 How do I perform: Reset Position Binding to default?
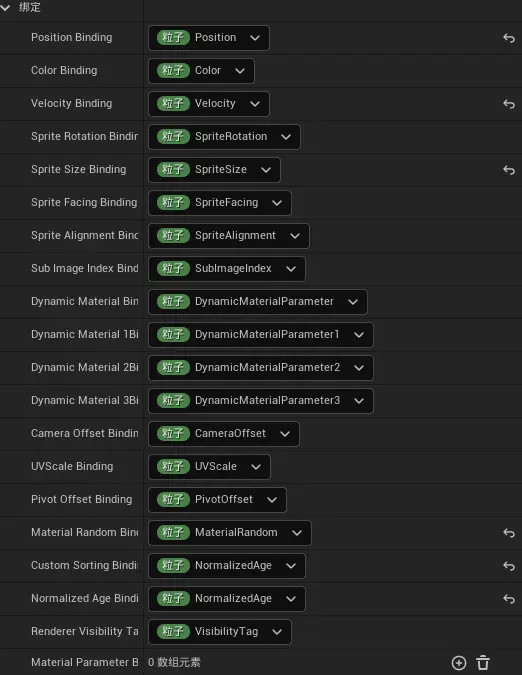[509, 38]
